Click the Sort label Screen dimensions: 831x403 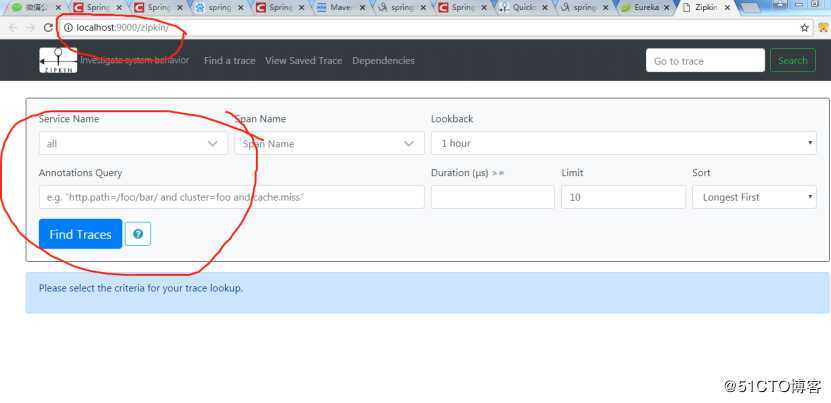click(701, 172)
